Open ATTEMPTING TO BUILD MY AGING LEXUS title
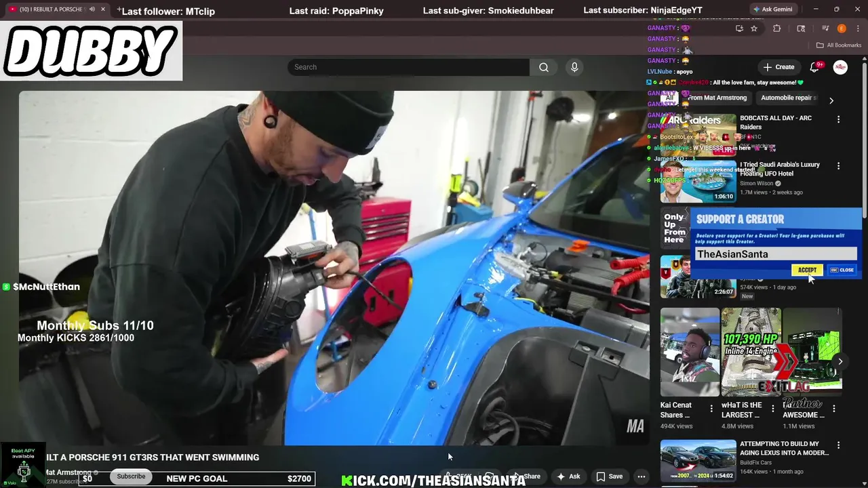 784,448
